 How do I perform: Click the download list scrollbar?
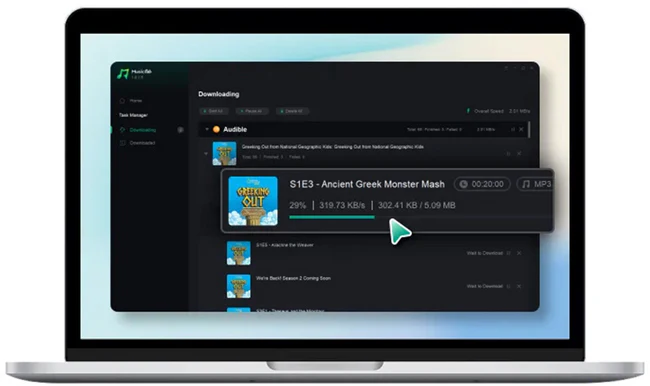point(529,129)
